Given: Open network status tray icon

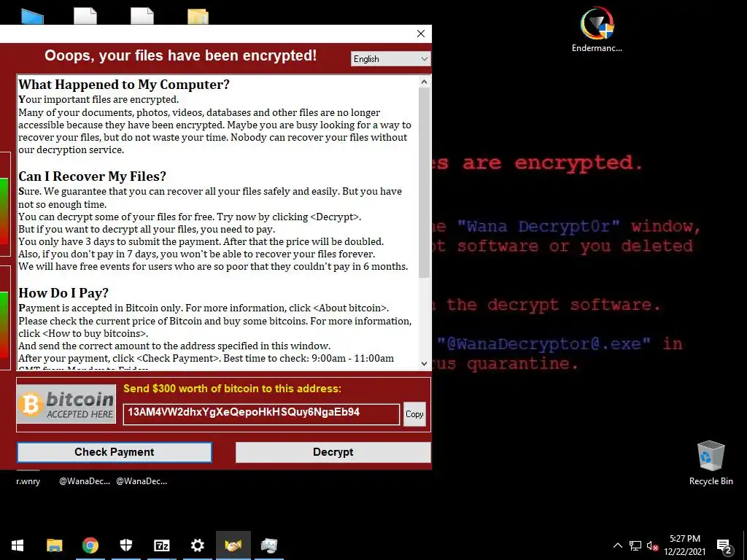Looking at the screenshot, I should (x=635, y=545).
